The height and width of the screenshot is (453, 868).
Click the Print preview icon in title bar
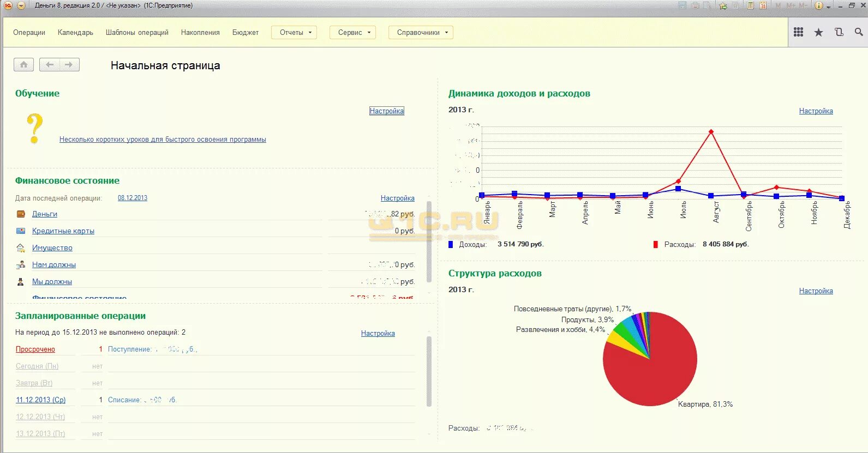708,5
